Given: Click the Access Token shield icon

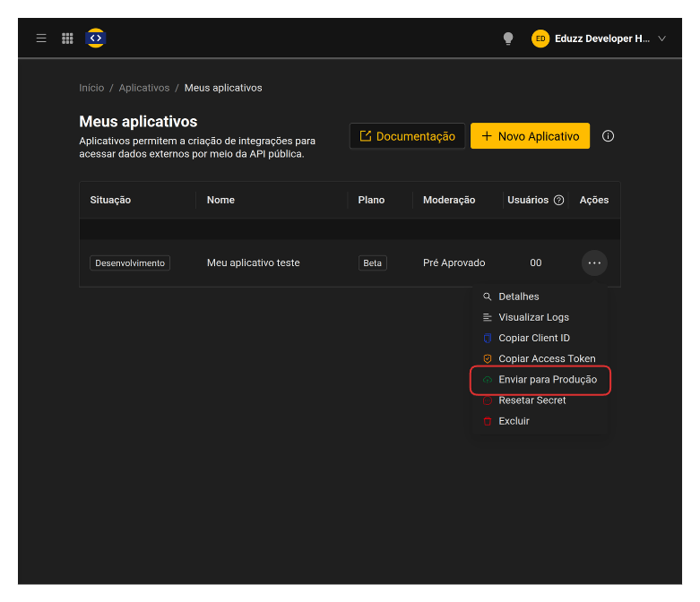Looking at the screenshot, I should click(488, 359).
